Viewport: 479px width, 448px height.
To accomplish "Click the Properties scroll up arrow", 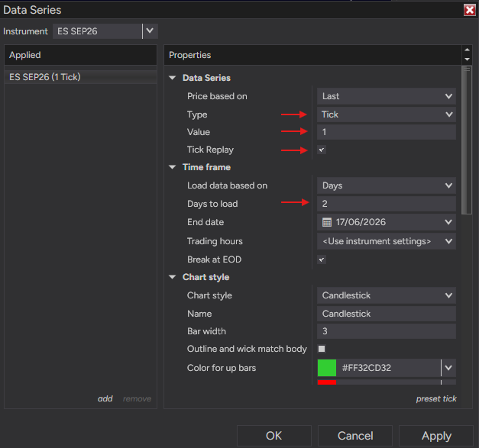I will (x=467, y=50).
